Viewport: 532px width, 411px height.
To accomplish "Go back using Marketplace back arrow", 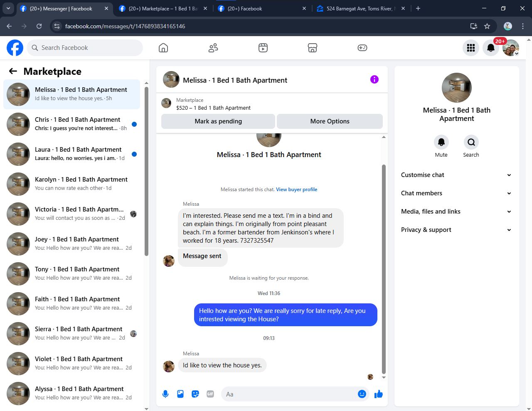I will 13,71.
